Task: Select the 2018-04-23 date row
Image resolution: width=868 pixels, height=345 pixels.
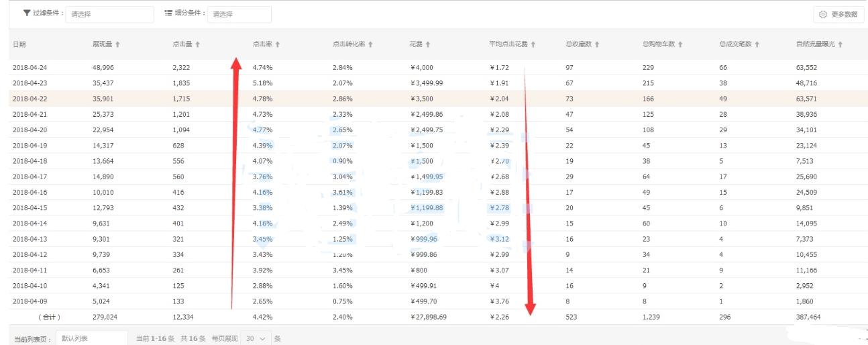Action: [x=437, y=83]
